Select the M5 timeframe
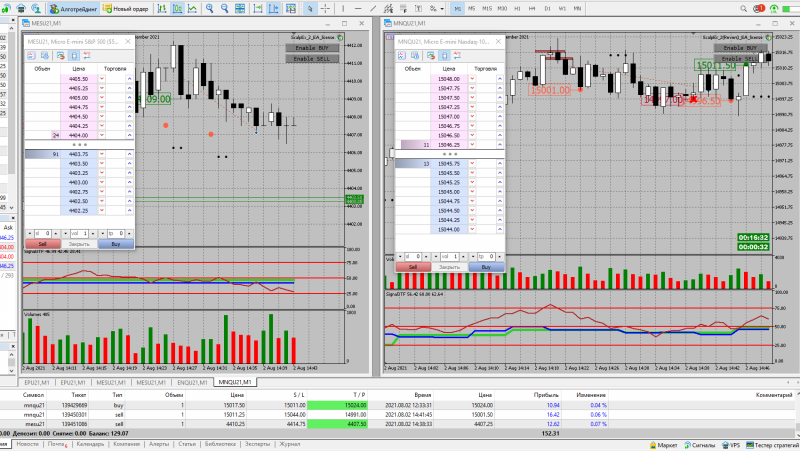Image resolution: width=800 pixels, height=451 pixels. (472, 9)
